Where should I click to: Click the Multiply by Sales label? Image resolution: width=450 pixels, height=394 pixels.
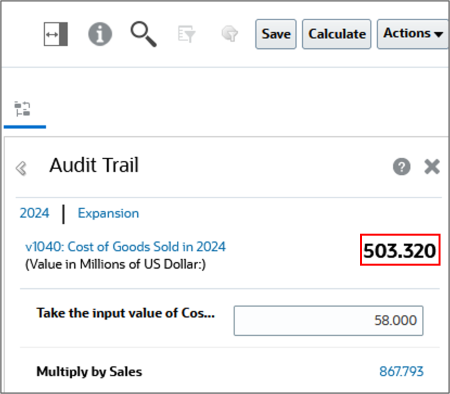point(89,372)
